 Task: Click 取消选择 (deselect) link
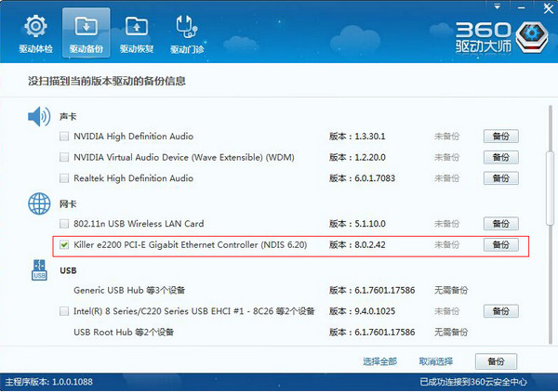(435, 361)
